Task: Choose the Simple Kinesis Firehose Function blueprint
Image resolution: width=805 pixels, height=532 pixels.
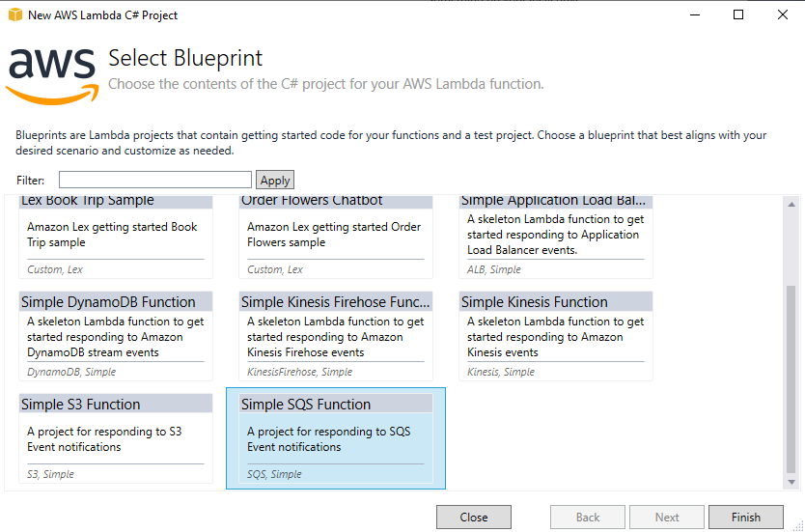Action: (336, 336)
